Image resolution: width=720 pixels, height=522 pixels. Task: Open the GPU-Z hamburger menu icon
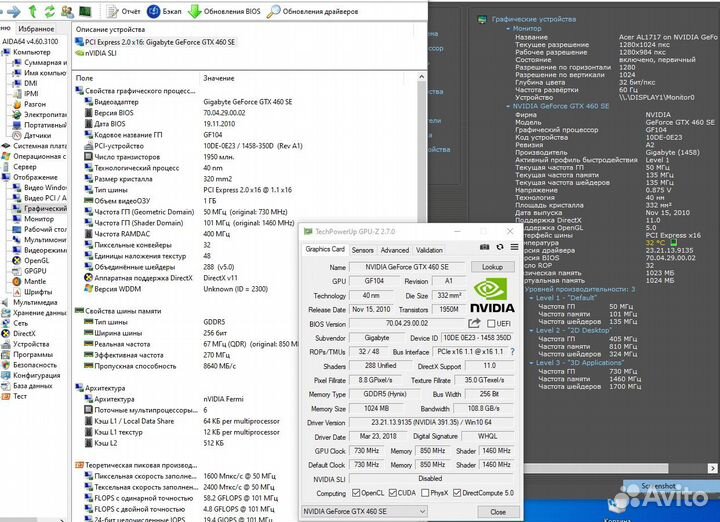(514, 247)
